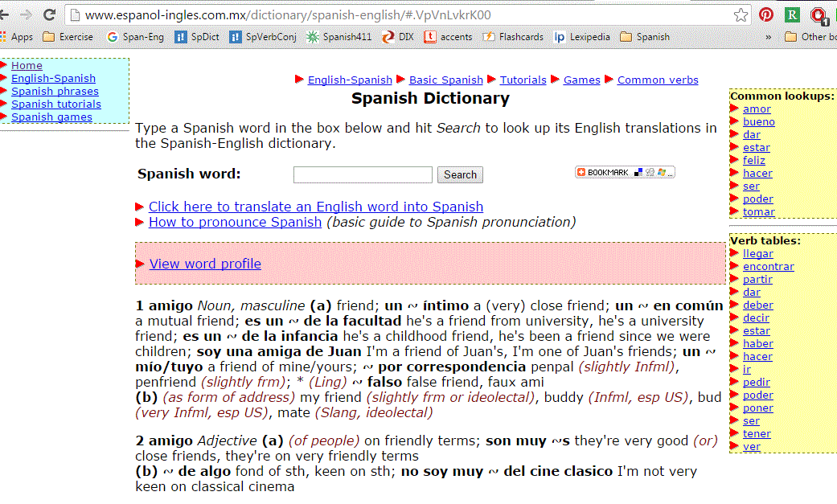Toggle the bookmark star in the address bar
The image size is (837, 504).
tap(741, 14)
